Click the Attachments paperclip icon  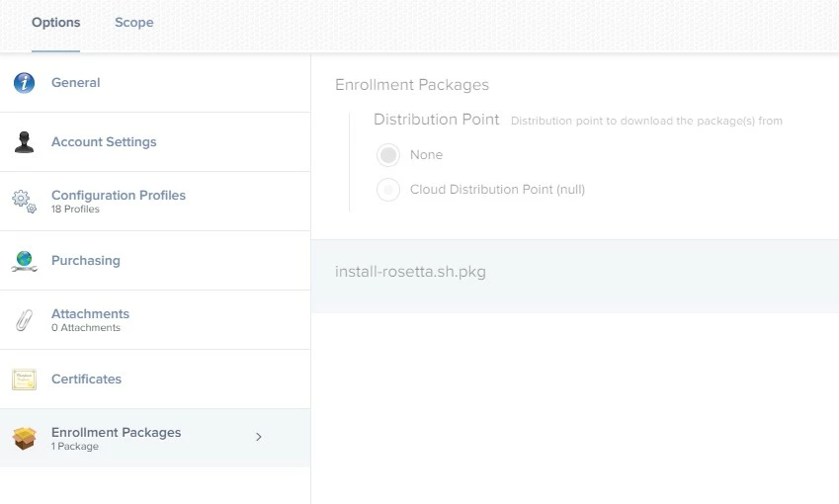pos(24,320)
